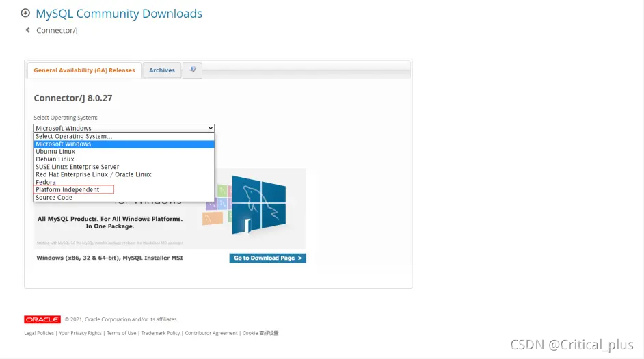Open the Legal Policies footer link
This screenshot has width=644, height=359.
39,333
